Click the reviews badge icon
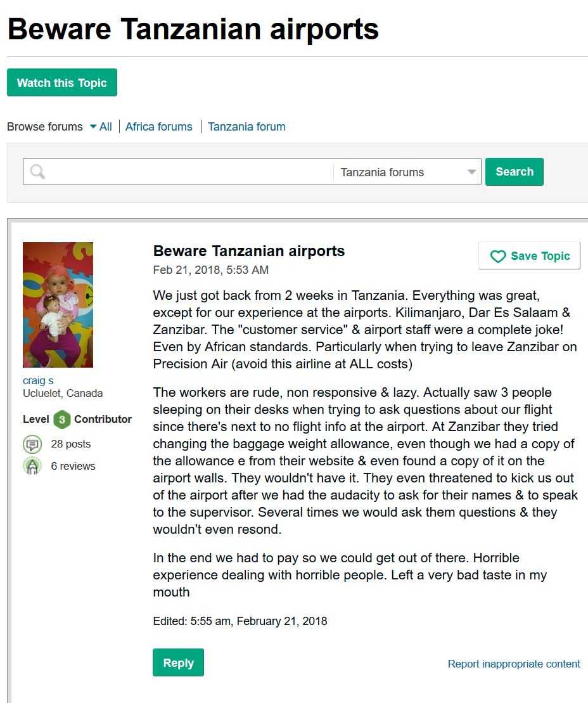Image resolution: width=588 pixels, height=703 pixels. point(32,466)
